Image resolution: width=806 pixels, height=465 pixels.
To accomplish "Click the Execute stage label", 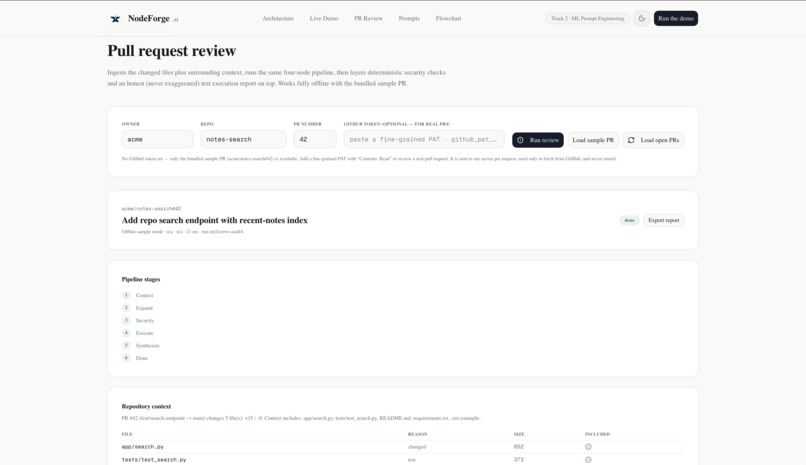I will pyautogui.click(x=144, y=333).
